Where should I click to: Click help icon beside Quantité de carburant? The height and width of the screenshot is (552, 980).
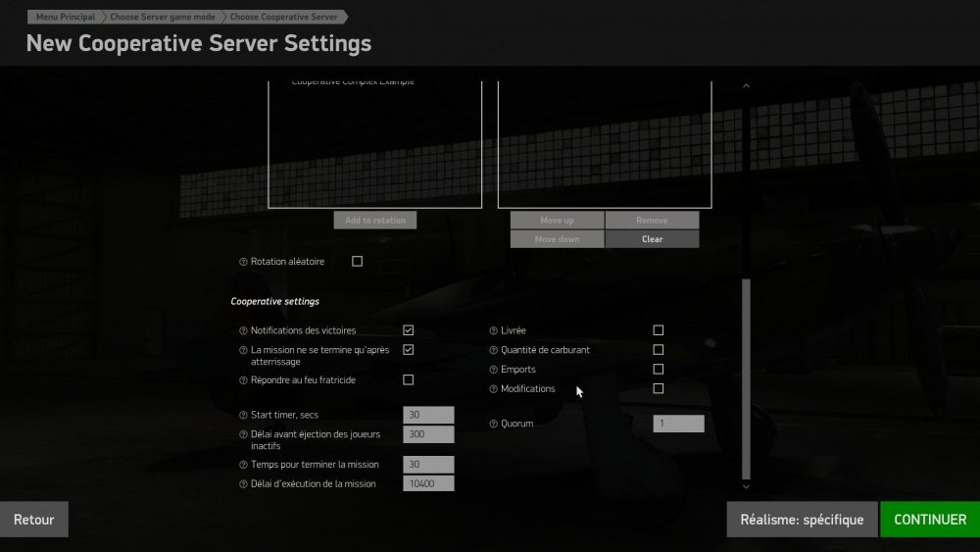click(x=493, y=351)
